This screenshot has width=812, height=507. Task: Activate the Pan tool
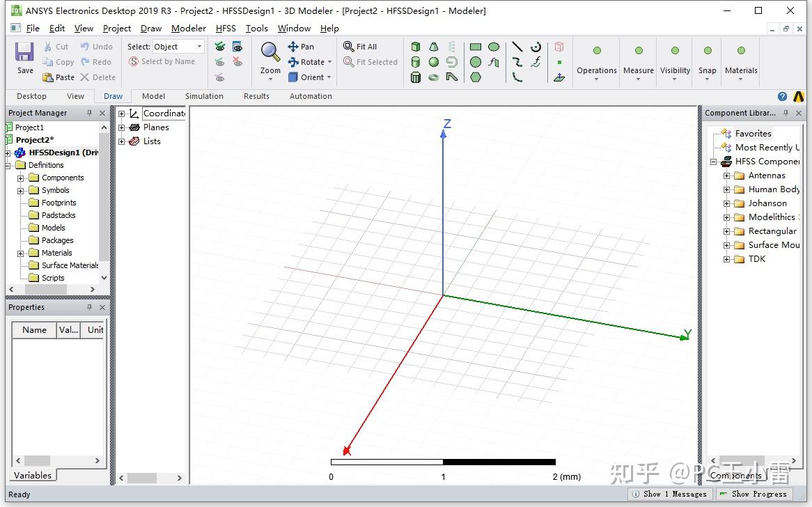[x=303, y=46]
